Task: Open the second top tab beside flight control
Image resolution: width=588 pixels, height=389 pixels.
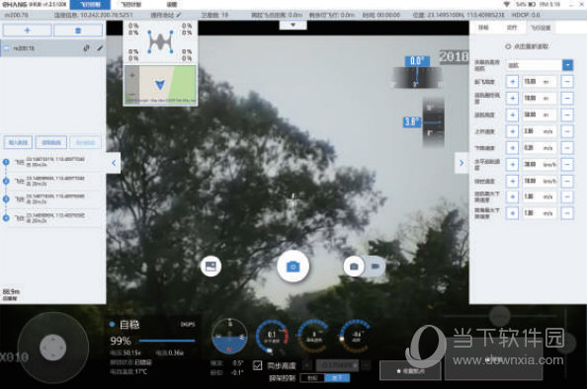Action: [x=130, y=5]
